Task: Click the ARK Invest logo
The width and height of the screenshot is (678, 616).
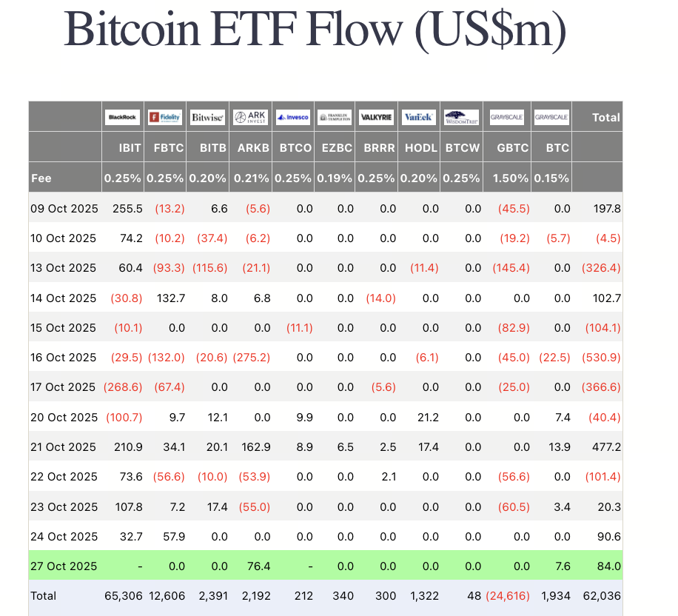Action: pos(250,117)
